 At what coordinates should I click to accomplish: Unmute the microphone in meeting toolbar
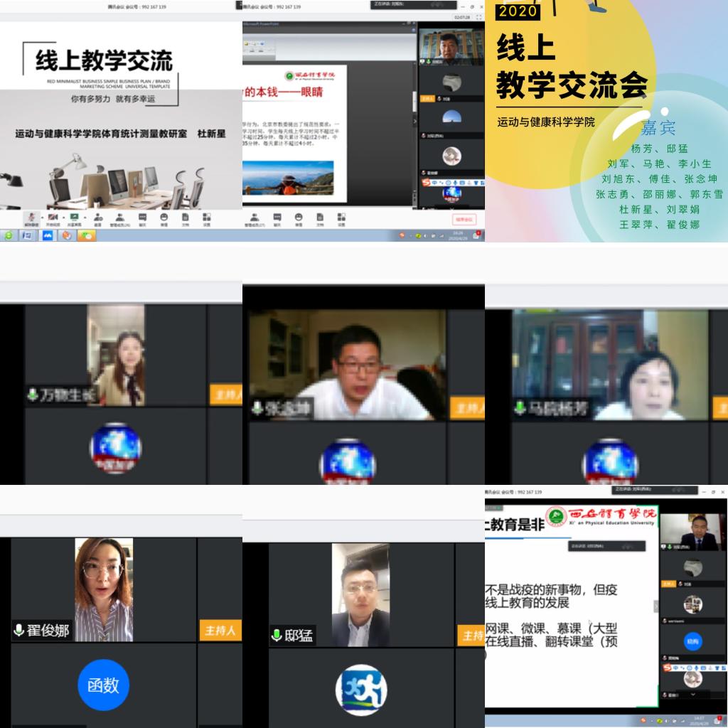point(31,217)
